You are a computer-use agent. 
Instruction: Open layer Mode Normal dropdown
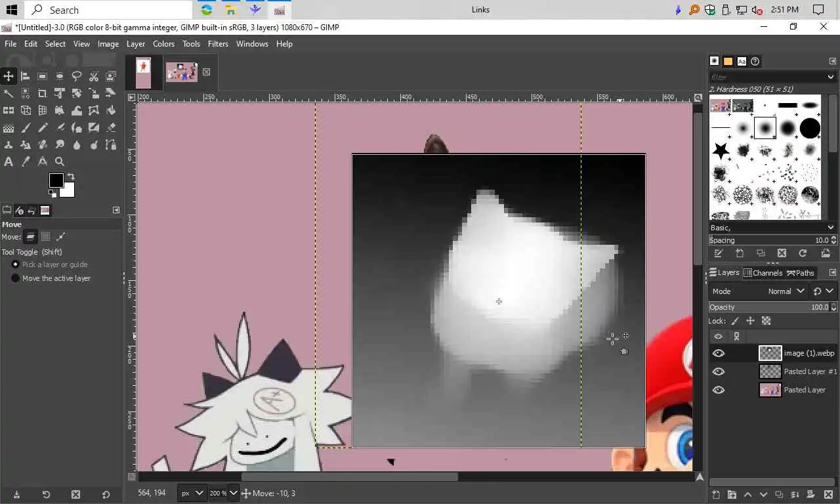click(758, 291)
